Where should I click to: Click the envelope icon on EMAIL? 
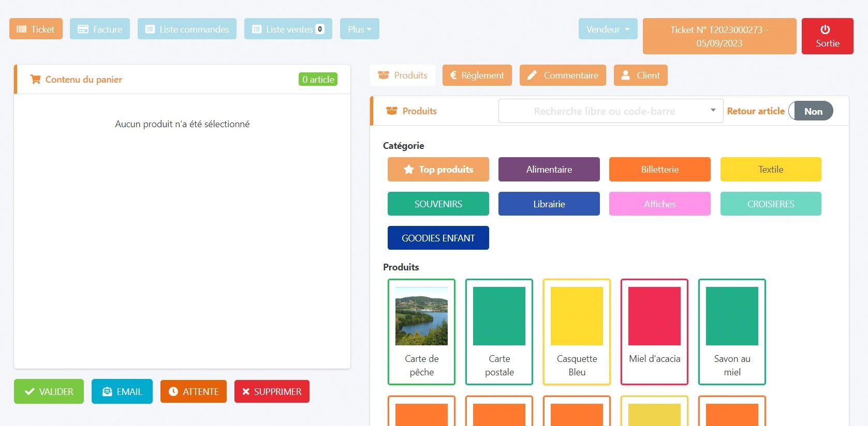pyautogui.click(x=107, y=392)
